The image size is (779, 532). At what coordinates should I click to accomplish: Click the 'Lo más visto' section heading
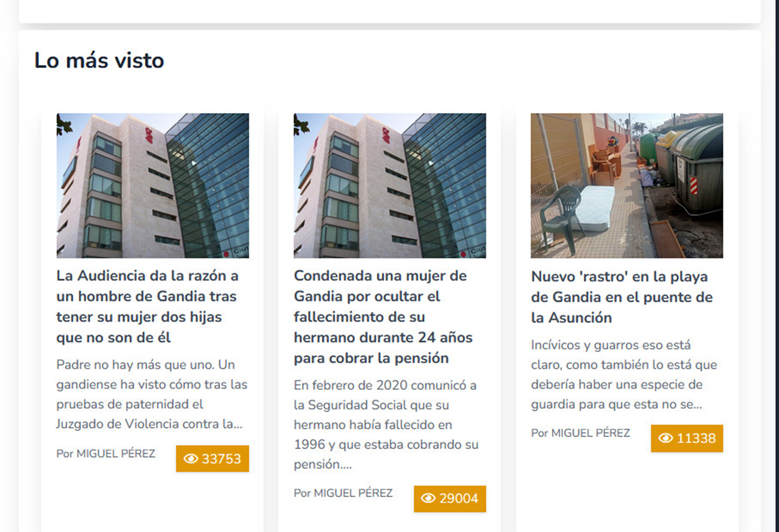[x=99, y=60]
